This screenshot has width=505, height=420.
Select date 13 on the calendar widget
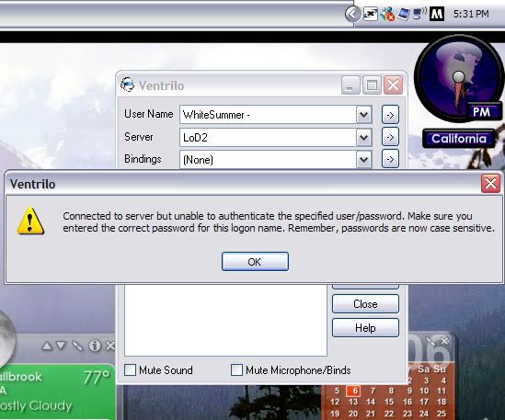[353, 402]
